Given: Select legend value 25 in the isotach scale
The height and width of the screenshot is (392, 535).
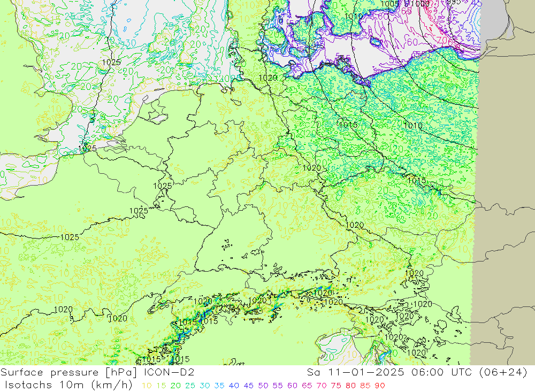Looking at the screenshot, I should (x=190, y=386).
